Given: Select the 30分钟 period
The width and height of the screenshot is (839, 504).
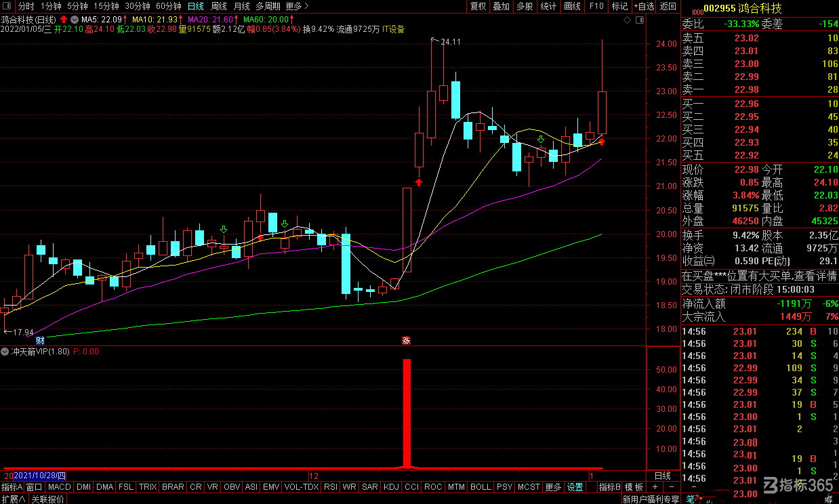Looking at the screenshot, I should tap(137, 6).
